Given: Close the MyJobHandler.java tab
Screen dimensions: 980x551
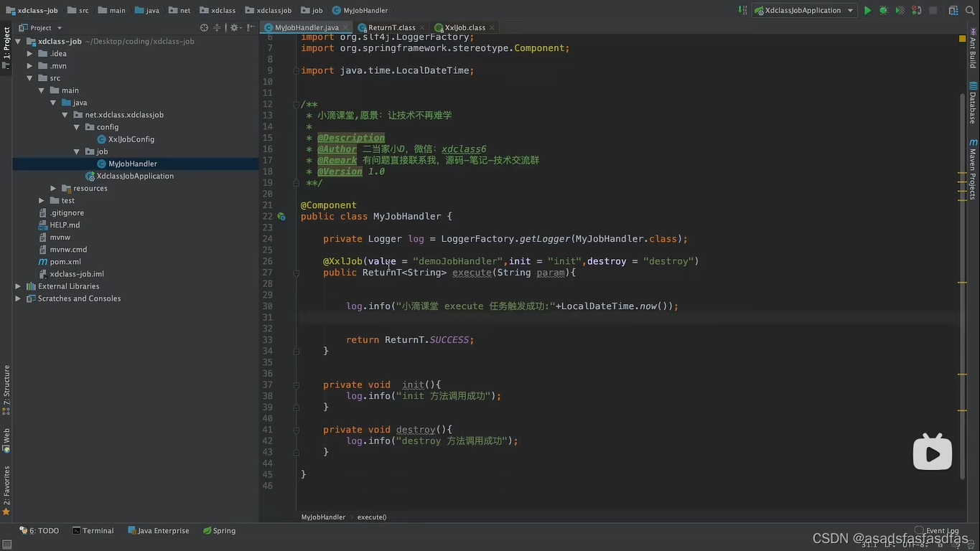Looking at the screenshot, I should coord(345,27).
